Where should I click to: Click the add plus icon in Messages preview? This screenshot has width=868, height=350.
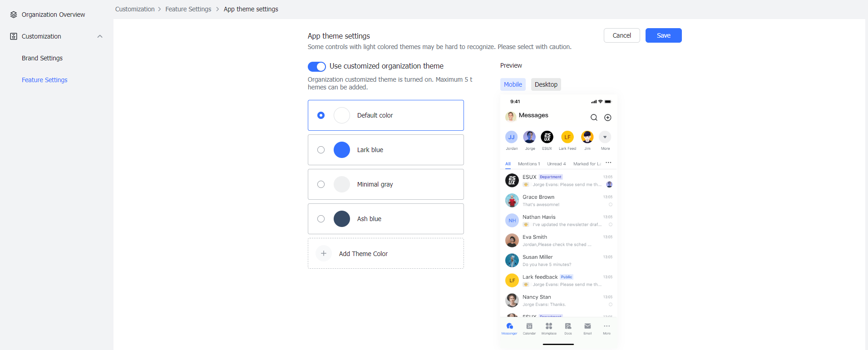coord(608,118)
